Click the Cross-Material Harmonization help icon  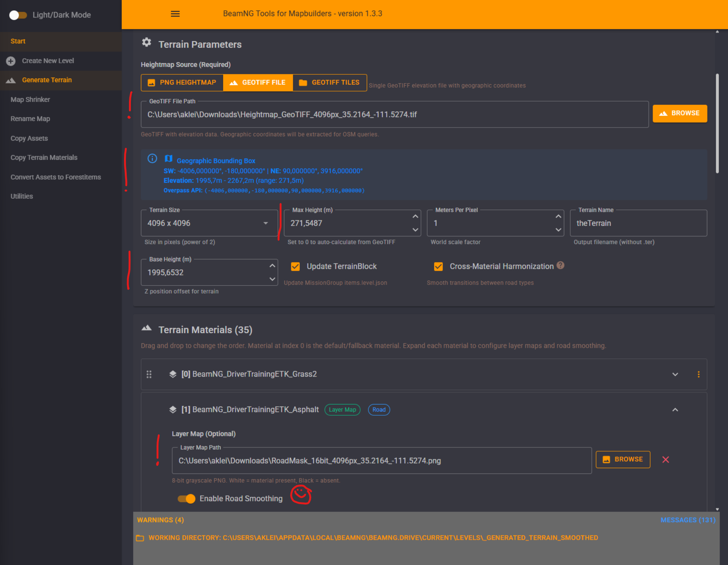[x=560, y=265]
